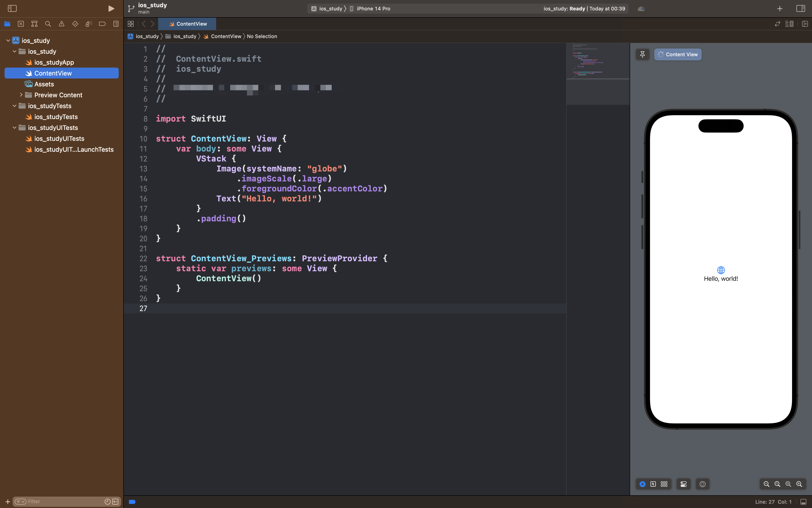
Task: Pin the preview canvas
Action: coord(643,54)
